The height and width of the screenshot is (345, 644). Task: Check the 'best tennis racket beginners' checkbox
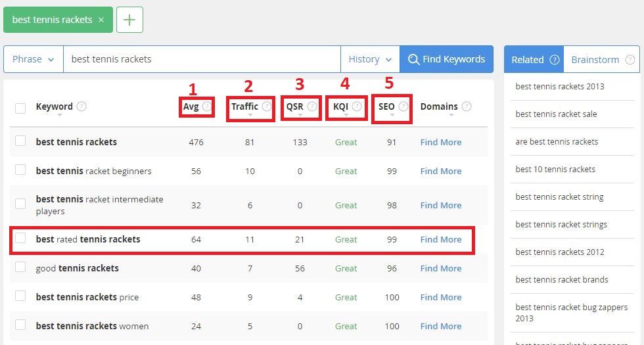tap(20, 170)
